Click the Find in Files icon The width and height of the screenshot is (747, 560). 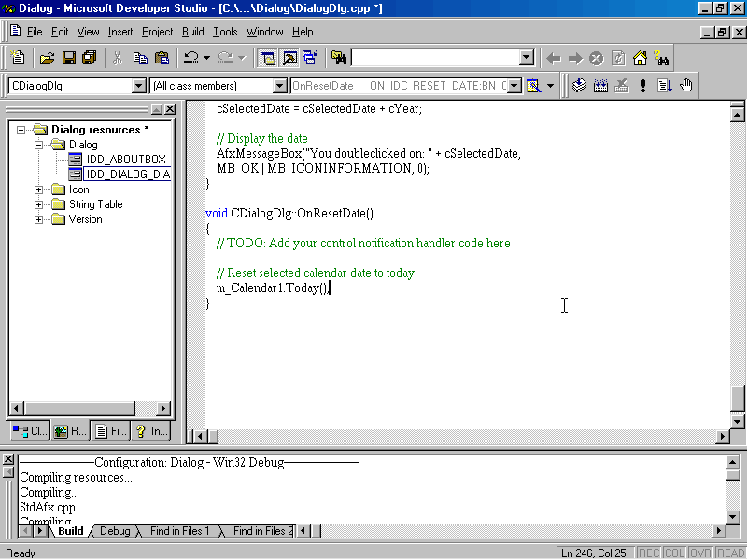pyautogui.click(x=339, y=58)
